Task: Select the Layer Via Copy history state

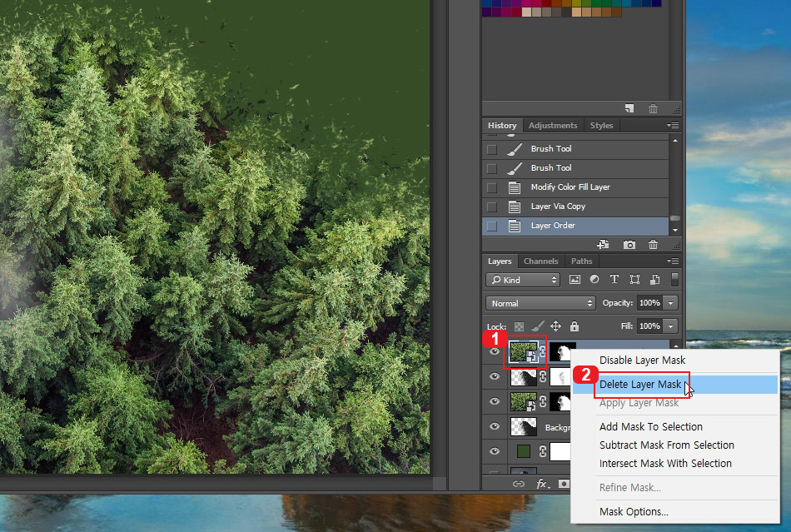Action: pyautogui.click(x=575, y=206)
